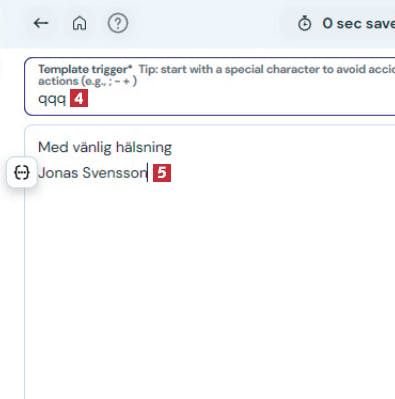This screenshot has width=395, height=399.
Task: Click the template trigger field containing qqq
Action: click(210, 87)
